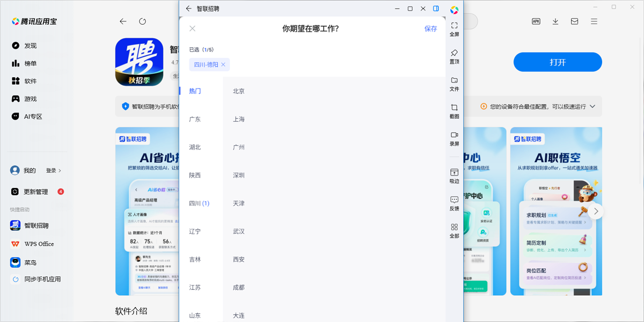Open the AI省心招 screenshot thumbnail
The image size is (644, 322).
pyautogui.click(x=147, y=211)
